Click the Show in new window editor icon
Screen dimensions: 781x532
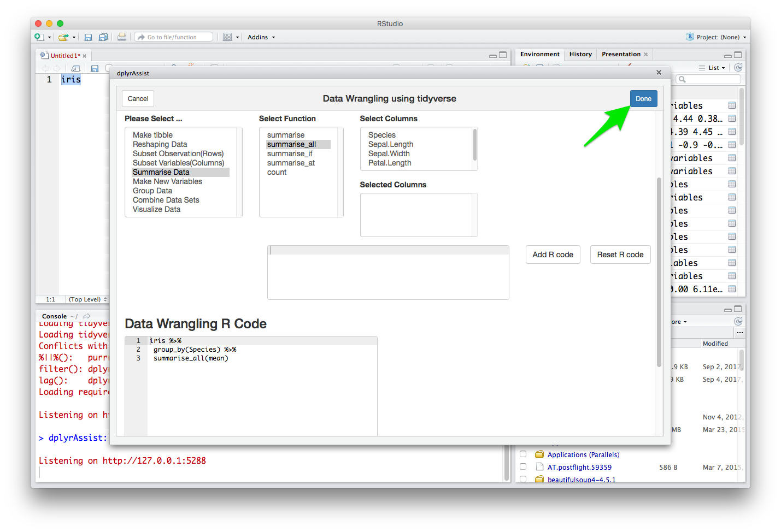click(x=75, y=68)
